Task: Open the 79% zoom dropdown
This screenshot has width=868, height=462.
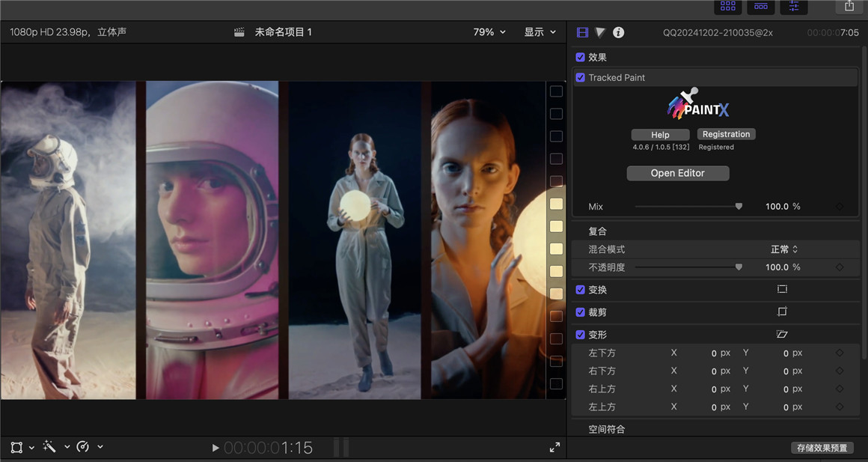Action: [x=489, y=31]
